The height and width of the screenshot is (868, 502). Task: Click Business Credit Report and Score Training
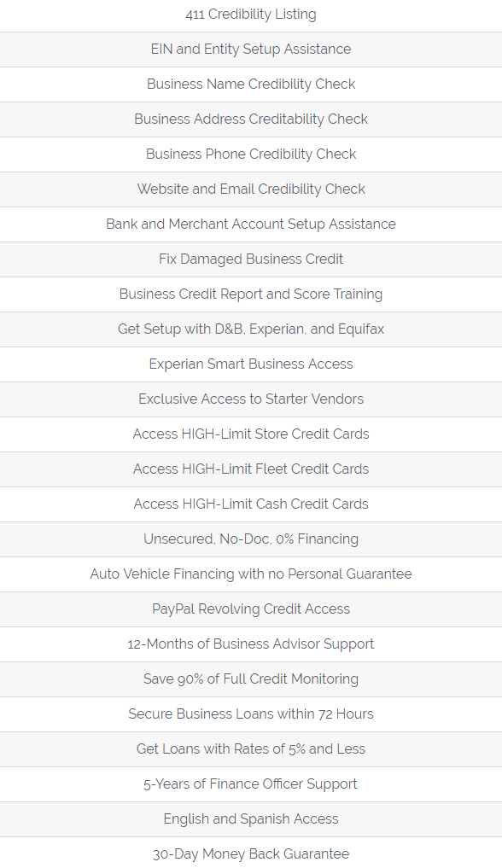tap(251, 294)
